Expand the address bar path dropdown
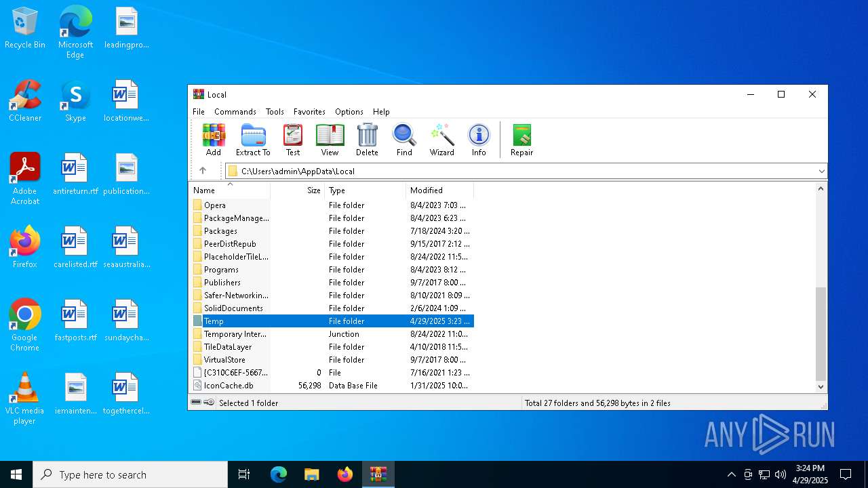 click(x=821, y=171)
